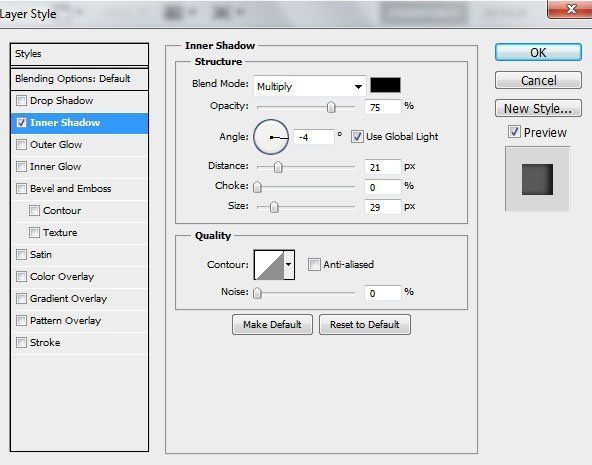Select the Satin style row
Viewport: 592px width, 465px height.
click(x=80, y=254)
